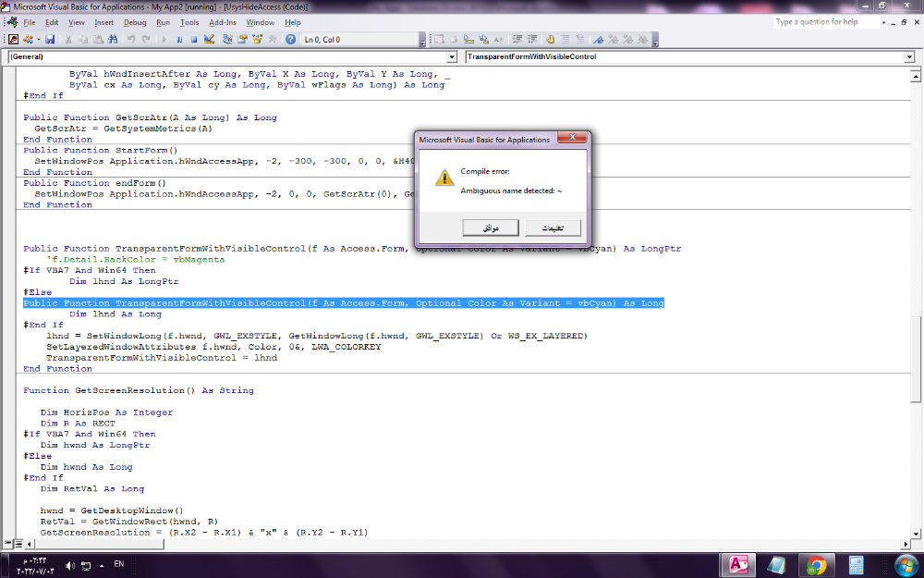
Task: Open the TransparentFormWithVisibleControl procedure dropdown
Action: [x=909, y=57]
